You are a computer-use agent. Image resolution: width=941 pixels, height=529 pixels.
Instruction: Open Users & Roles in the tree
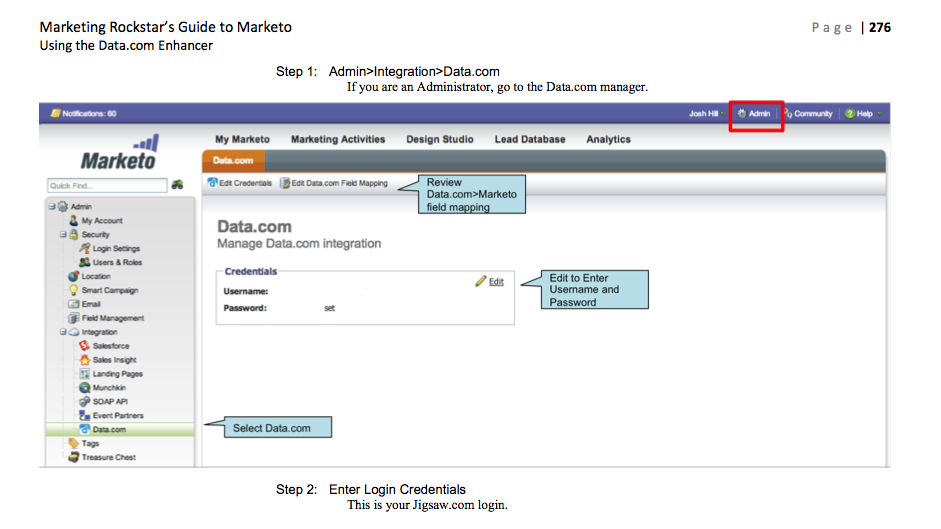click(118, 262)
